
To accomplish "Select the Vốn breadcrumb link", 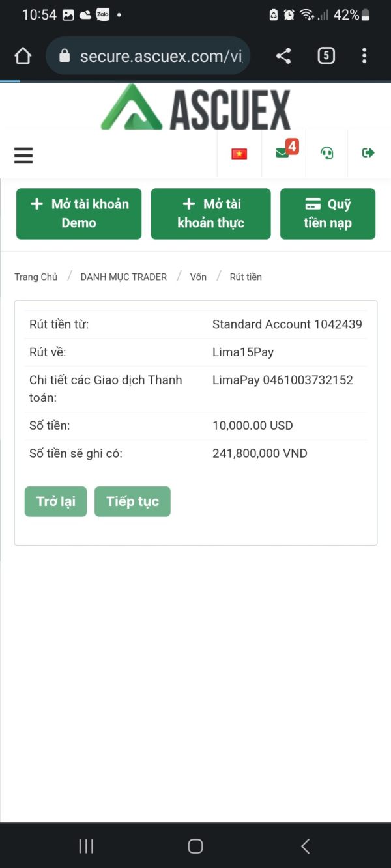I will coord(198,277).
